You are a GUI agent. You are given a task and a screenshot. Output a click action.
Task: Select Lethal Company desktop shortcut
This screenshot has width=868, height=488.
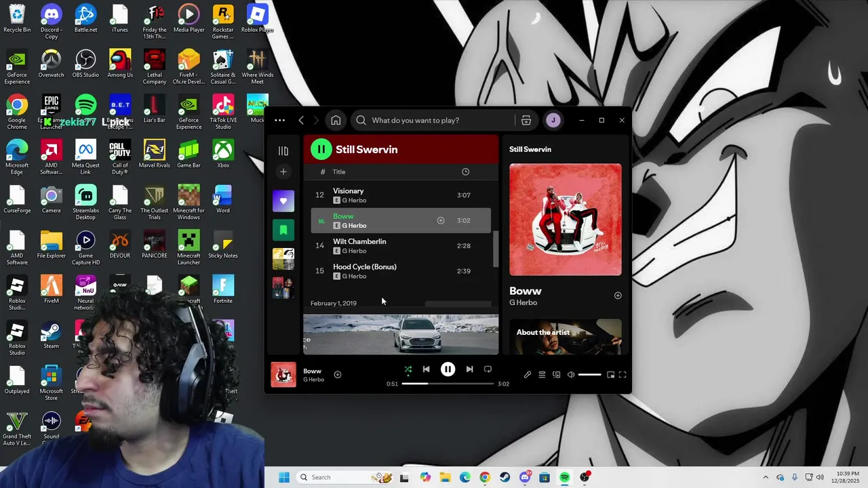coord(154,68)
